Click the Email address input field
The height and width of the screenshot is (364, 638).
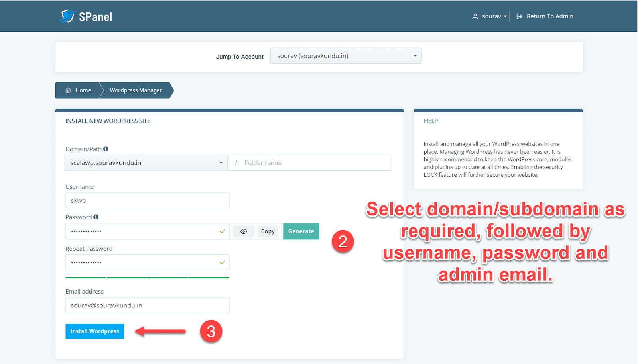[148, 305]
